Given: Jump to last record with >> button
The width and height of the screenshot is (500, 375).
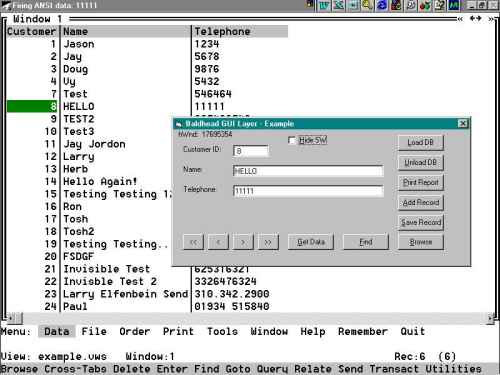Looking at the screenshot, I should coord(268,242).
